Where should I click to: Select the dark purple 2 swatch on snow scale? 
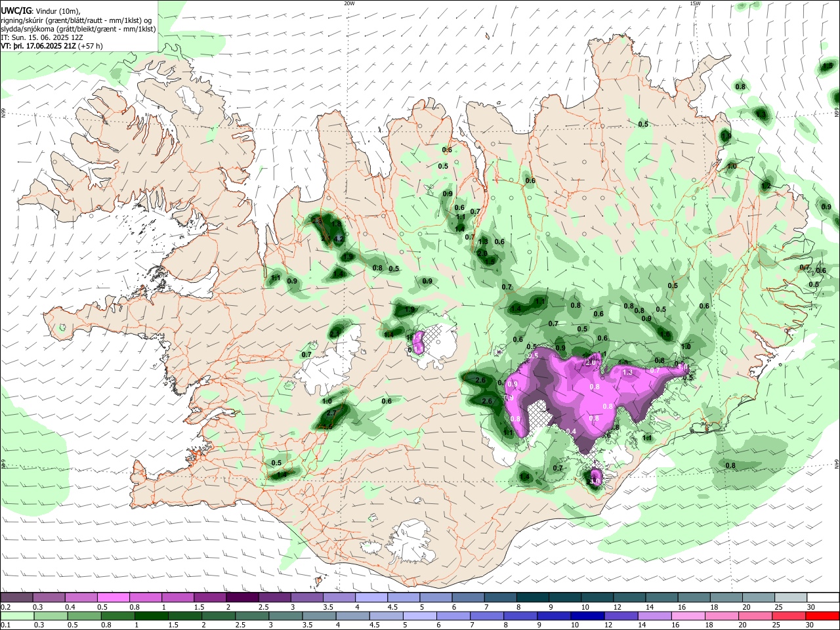241,598
